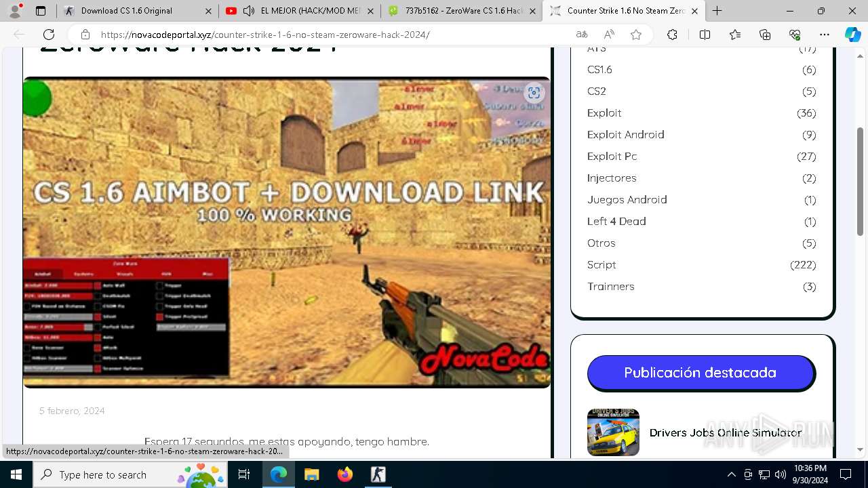Open the browser profile icon
Image resolution: width=868 pixels, height=488 pixels.
[x=15, y=11]
